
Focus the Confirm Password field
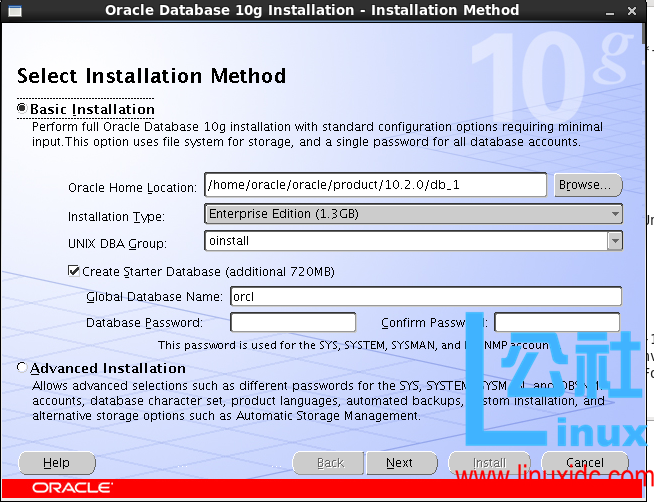(557, 322)
